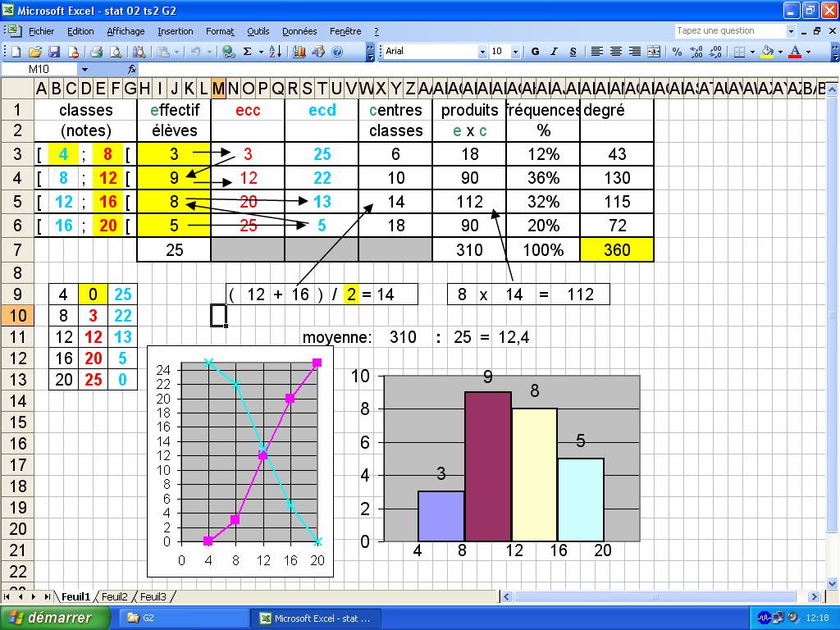Select column M header
This screenshot has width=840, height=630.
(x=218, y=89)
